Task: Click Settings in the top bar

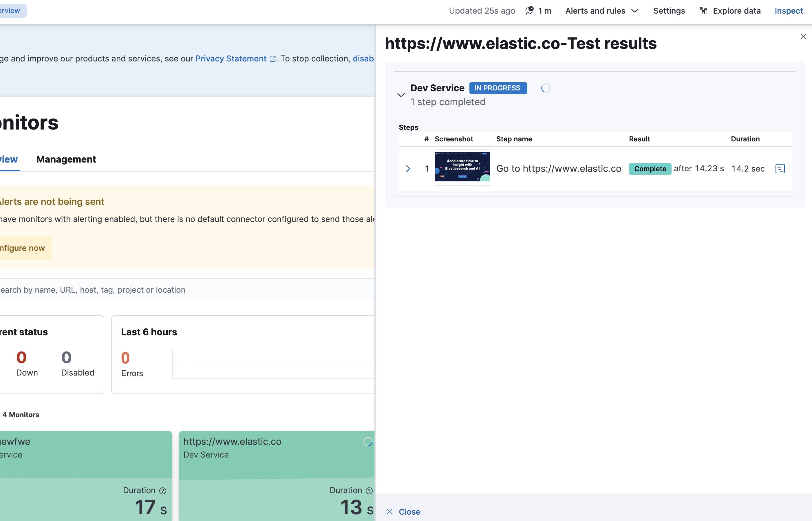Action: pyautogui.click(x=669, y=10)
